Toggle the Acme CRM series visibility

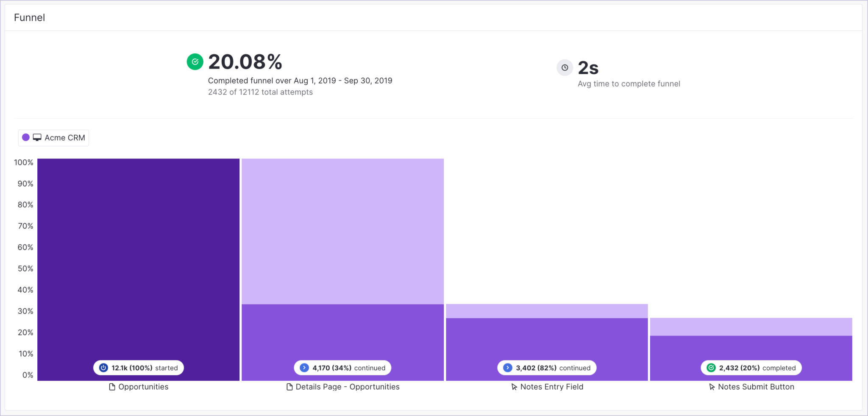click(53, 137)
